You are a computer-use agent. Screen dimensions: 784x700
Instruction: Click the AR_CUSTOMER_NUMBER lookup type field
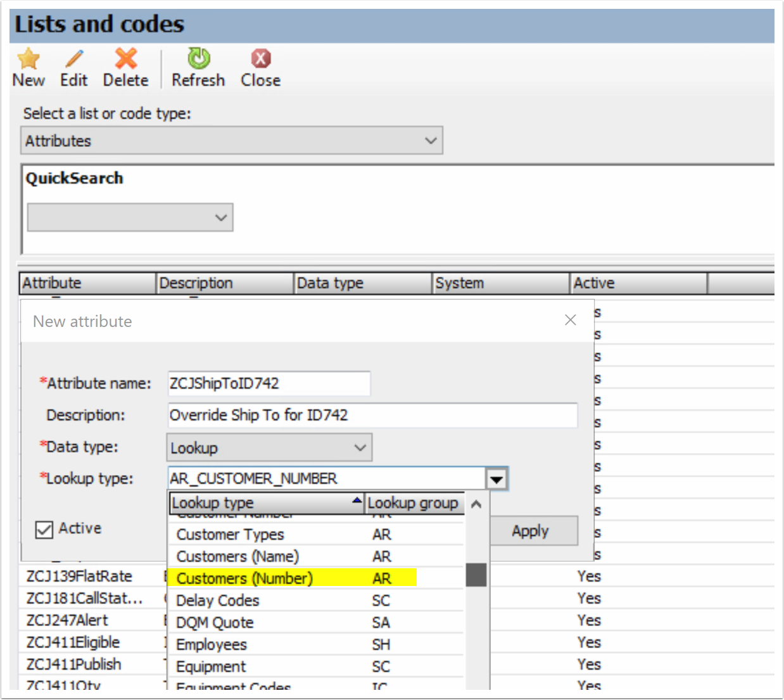(x=327, y=479)
